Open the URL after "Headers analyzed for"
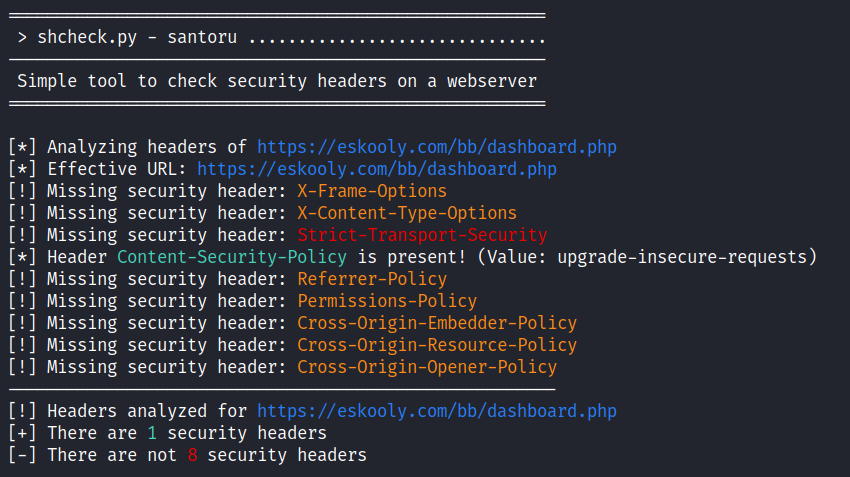 click(x=437, y=411)
